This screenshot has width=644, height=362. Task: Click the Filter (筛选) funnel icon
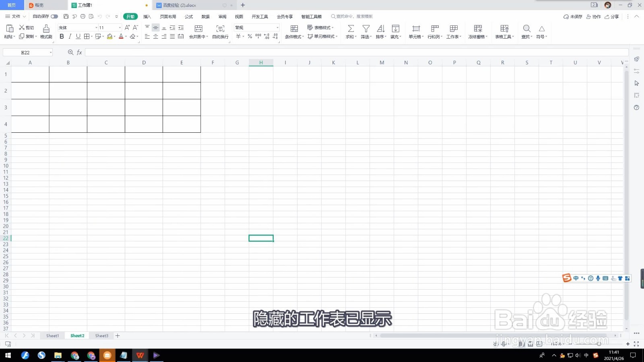coord(366,29)
